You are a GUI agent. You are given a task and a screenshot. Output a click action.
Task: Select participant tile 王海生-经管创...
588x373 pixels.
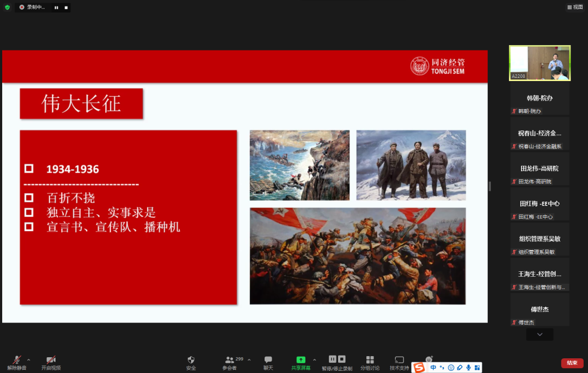pyautogui.click(x=540, y=275)
